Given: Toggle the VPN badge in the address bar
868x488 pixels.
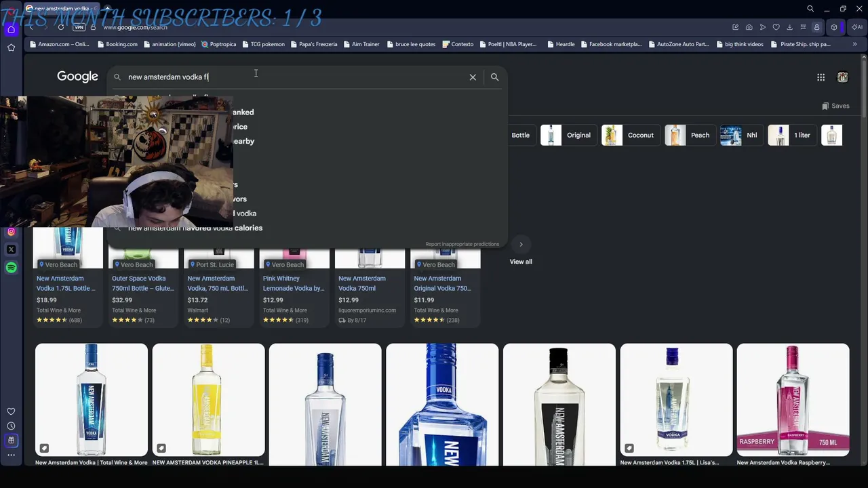Looking at the screenshot, I should pos(79,27).
